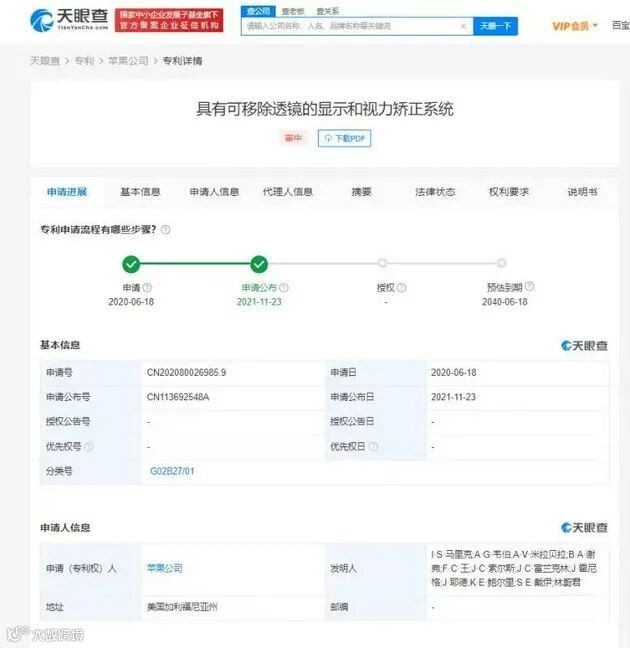Click help icon beside 专利申请流程有哪些步骤
The width and height of the screenshot is (630, 648).
pyautogui.click(x=165, y=230)
